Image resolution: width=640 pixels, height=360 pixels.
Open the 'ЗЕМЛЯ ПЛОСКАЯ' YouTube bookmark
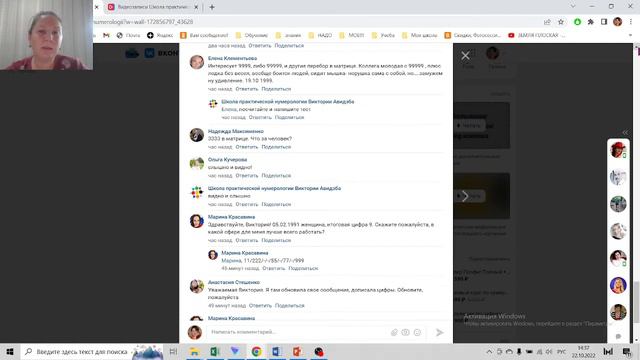pyautogui.click(x=537, y=36)
